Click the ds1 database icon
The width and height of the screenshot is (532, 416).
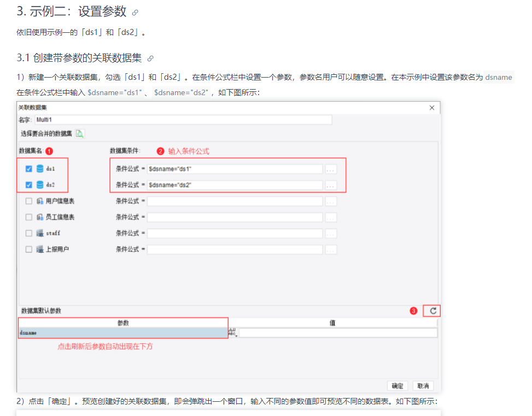point(40,168)
